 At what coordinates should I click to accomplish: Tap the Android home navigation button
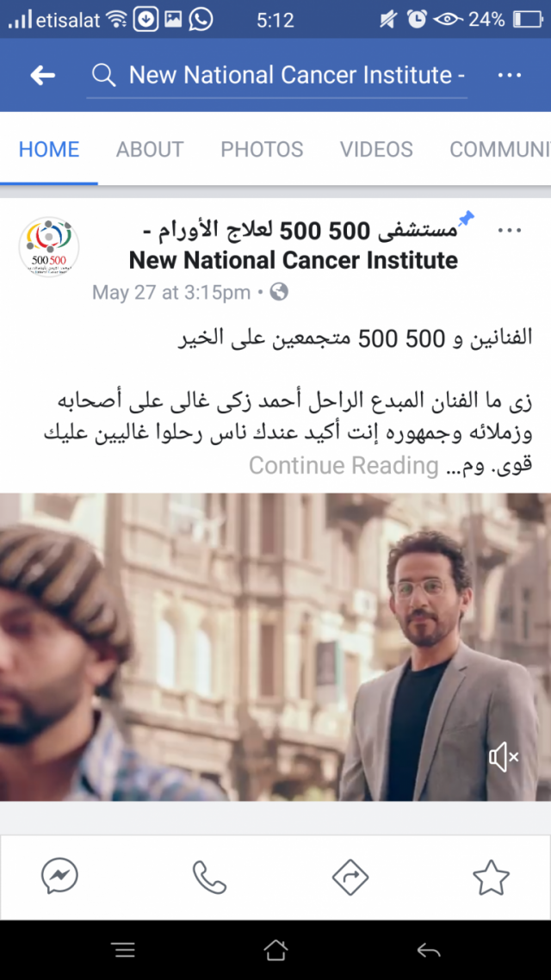click(275, 951)
